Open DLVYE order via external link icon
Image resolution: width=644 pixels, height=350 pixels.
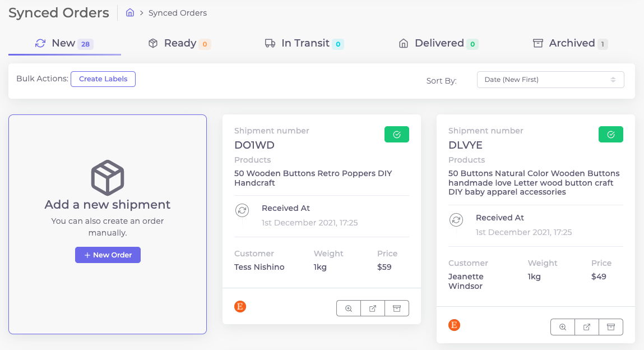pyautogui.click(x=586, y=328)
